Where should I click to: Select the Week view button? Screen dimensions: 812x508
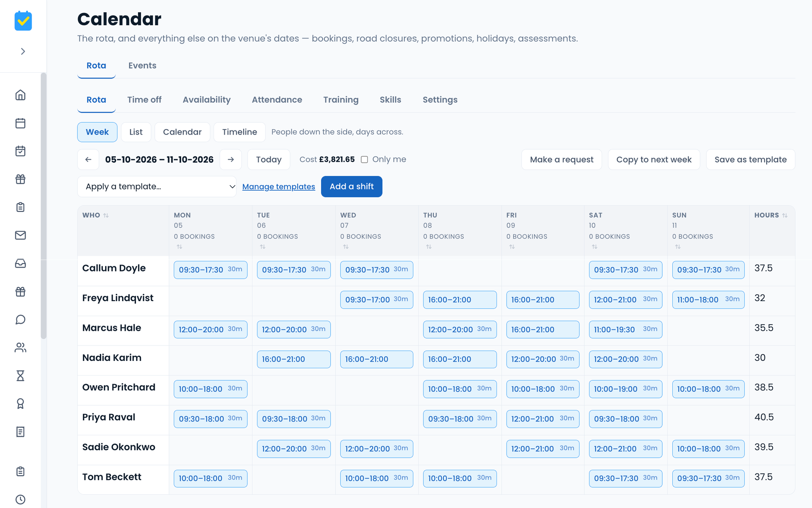point(97,132)
